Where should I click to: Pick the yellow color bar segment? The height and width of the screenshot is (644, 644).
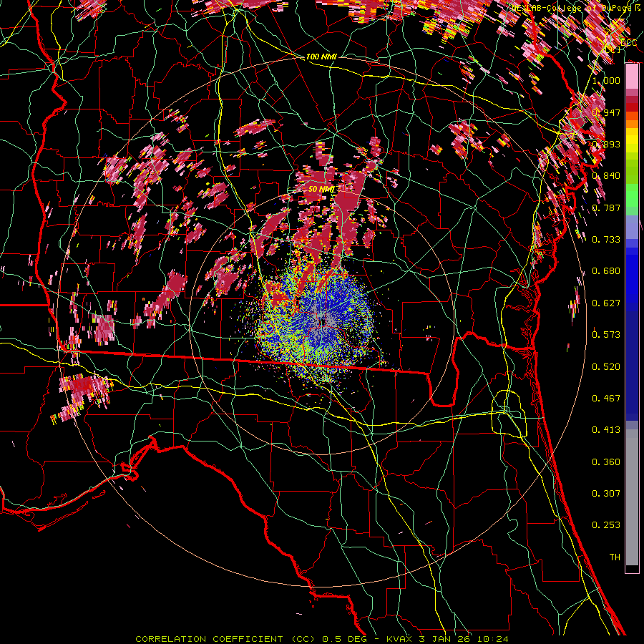click(x=632, y=141)
